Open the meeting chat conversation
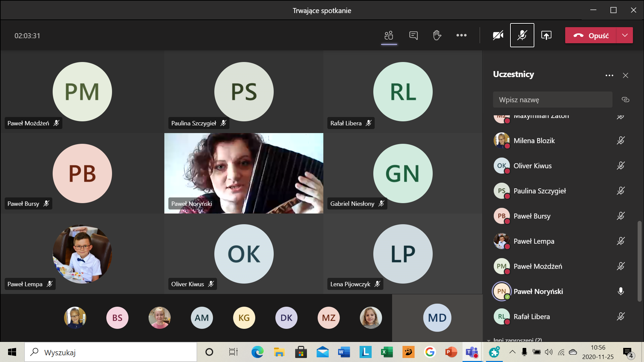The height and width of the screenshot is (362, 644). tap(413, 35)
